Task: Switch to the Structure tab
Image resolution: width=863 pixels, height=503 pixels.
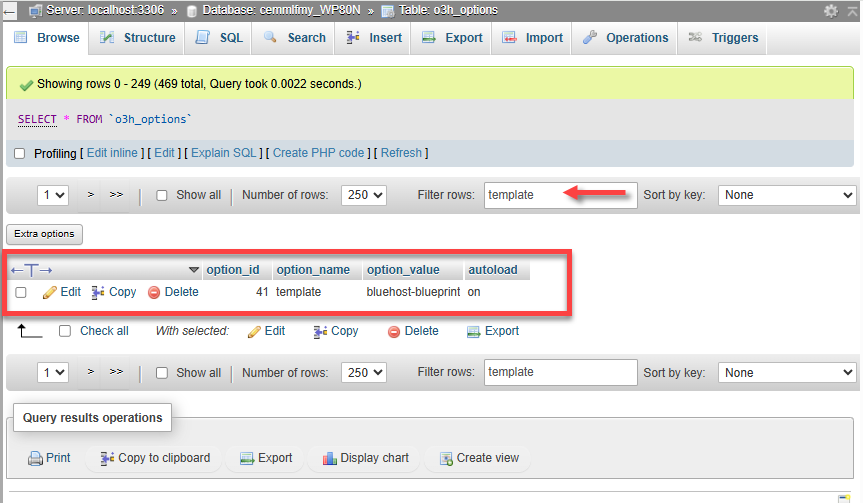Action: click(136, 37)
